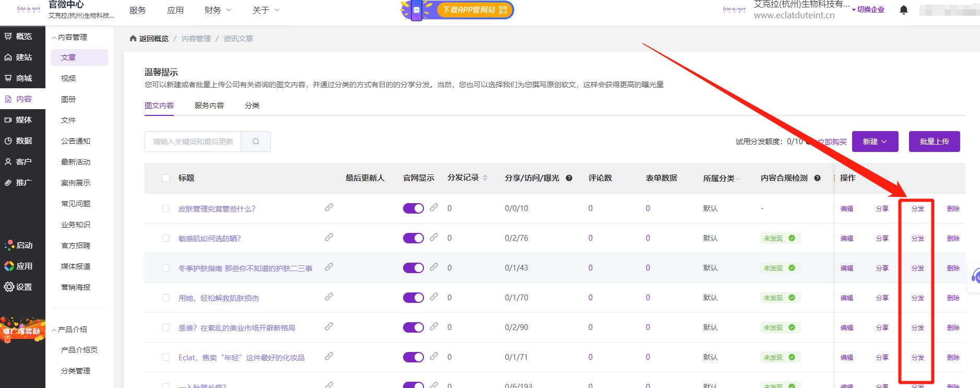Screen dimensions: 980x388
Task: Click the 下载APP管网站 banner
Action: [x=457, y=10]
